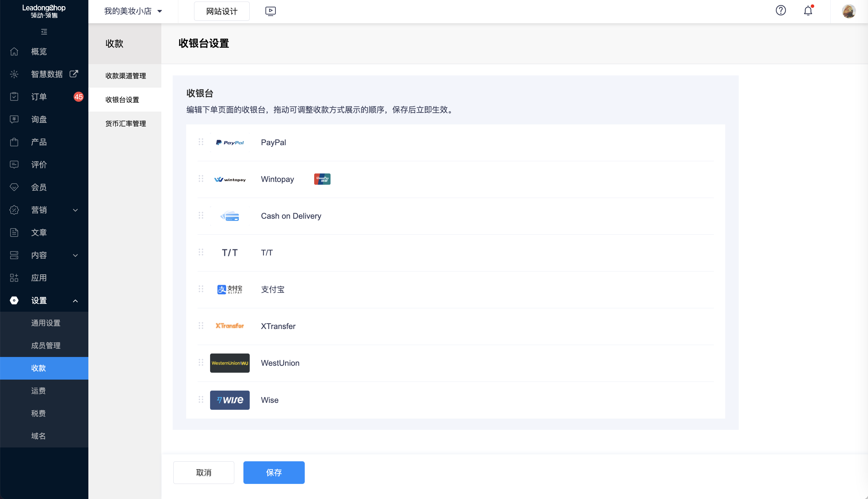Click the PayPal logo in payment list
868x499 pixels.
point(230,142)
